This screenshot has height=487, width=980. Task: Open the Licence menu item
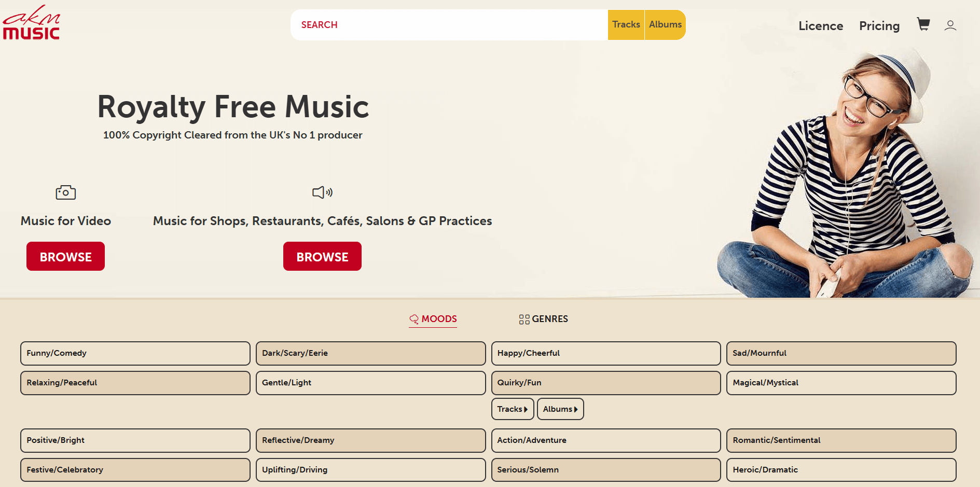(820, 26)
